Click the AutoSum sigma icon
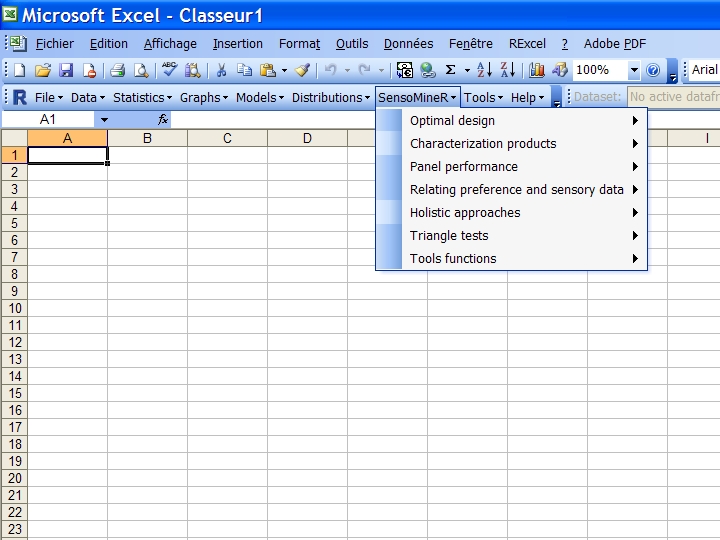The height and width of the screenshot is (540, 720). (450, 70)
